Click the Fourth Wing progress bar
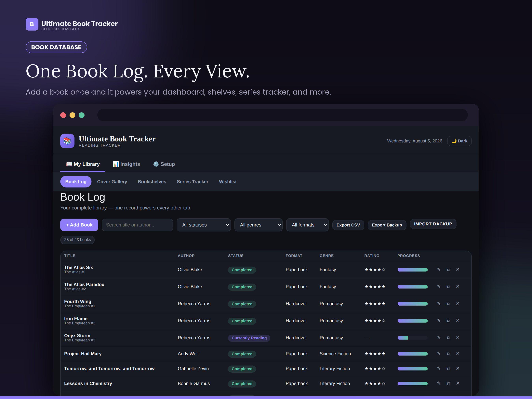Viewport: 532px width, 399px height. pos(412,304)
